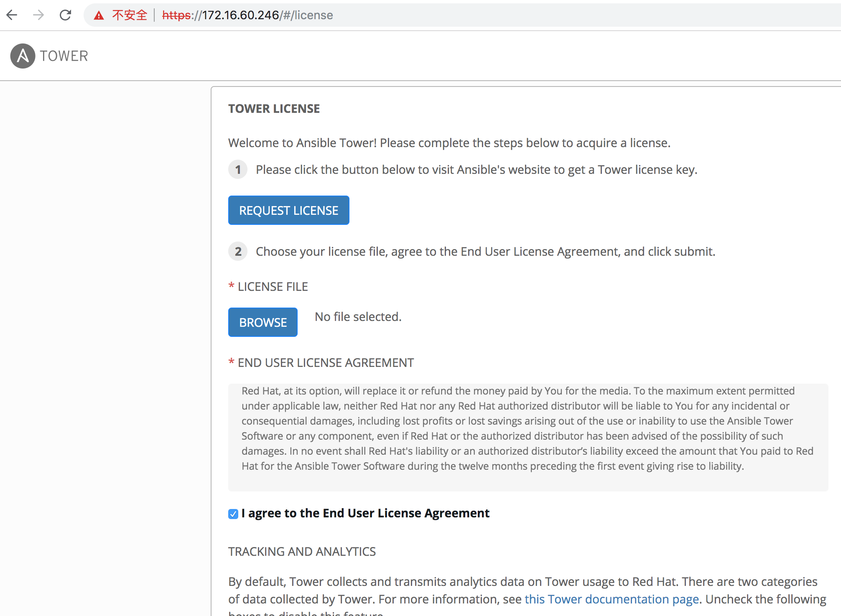
Task: Go back with the browser back arrow
Action: (12, 15)
